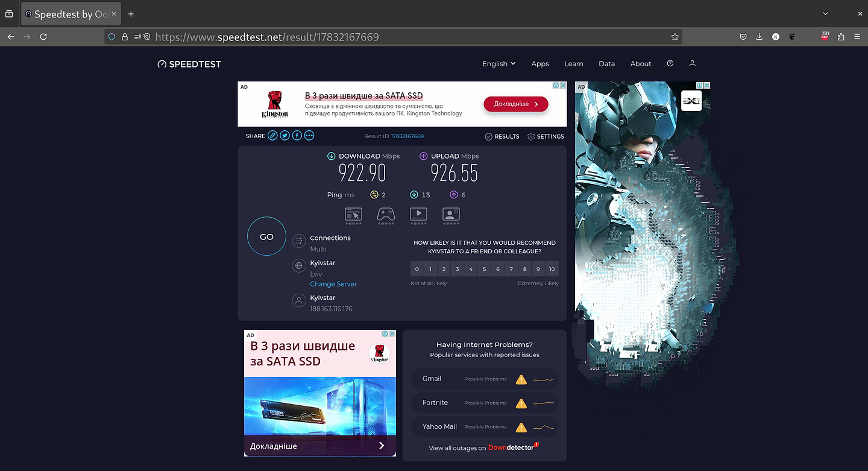Image resolution: width=868 pixels, height=471 pixels.
Task: Rate recommendation score 9
Action: [538, 269]
